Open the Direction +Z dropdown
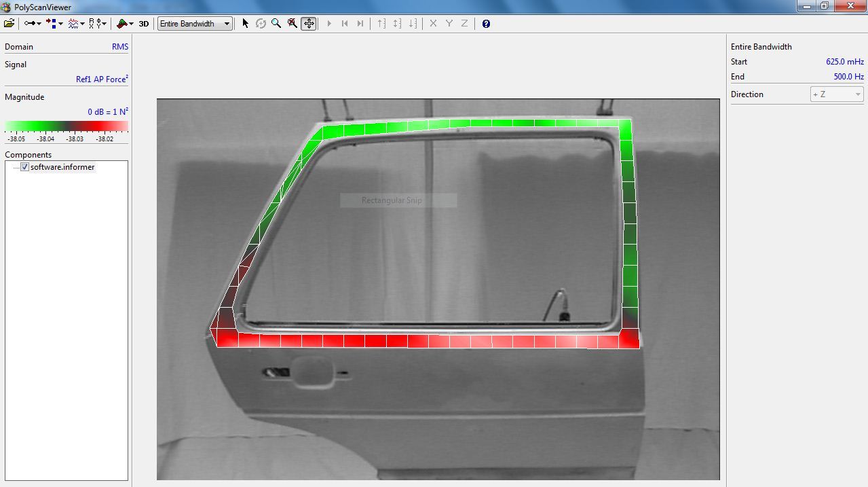 (837, 94)
